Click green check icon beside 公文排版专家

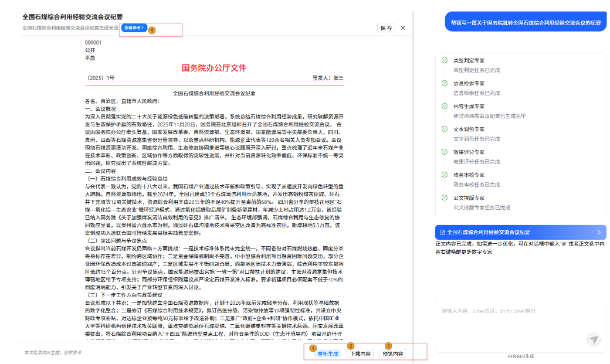[445, 198]
